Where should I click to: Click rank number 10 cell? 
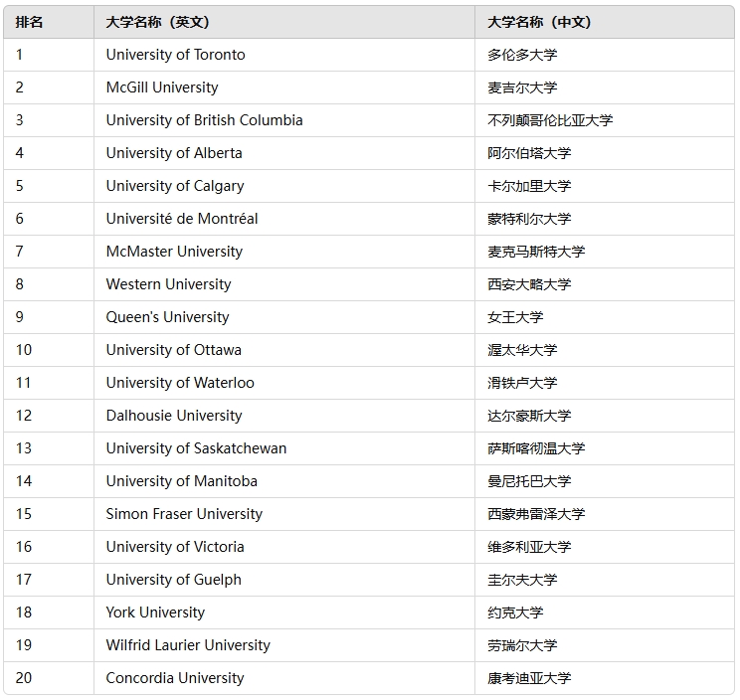[49, 350]
